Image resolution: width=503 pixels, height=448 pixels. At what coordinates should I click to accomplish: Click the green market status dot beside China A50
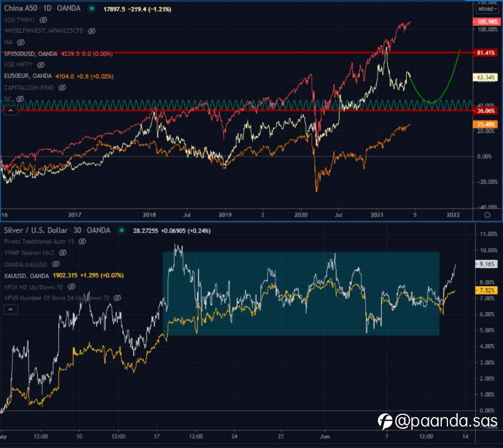coord(92,8)
